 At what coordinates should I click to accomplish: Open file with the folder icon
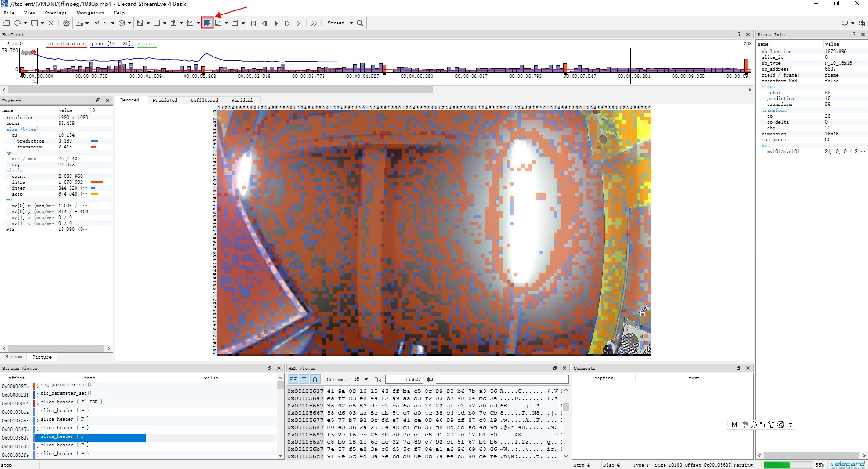tap(6, 23)
